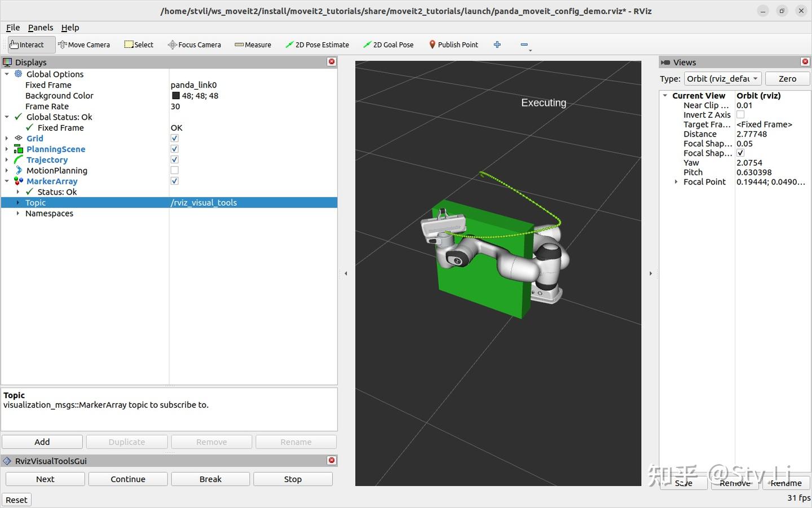
Task: Enable the MotionPlanning display
Action: click(x=174, y=170)
